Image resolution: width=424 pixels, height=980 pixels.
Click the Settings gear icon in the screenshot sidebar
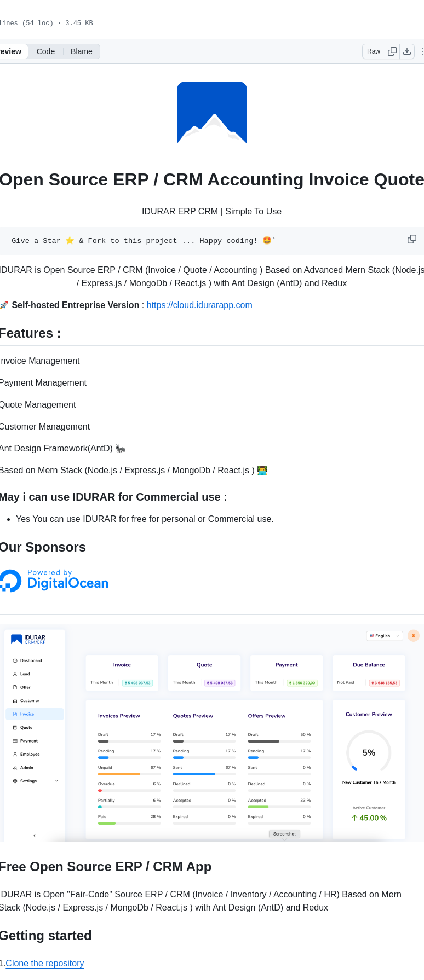point(15,781)
